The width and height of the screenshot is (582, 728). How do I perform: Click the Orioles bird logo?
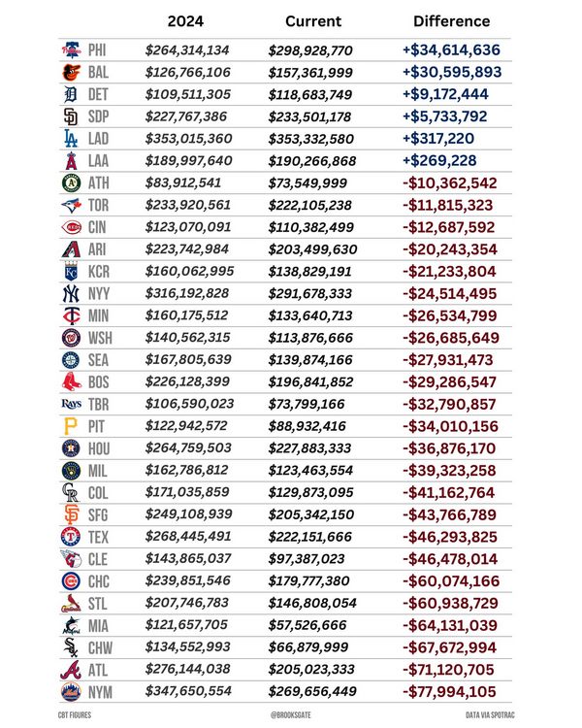pos(71,72)
